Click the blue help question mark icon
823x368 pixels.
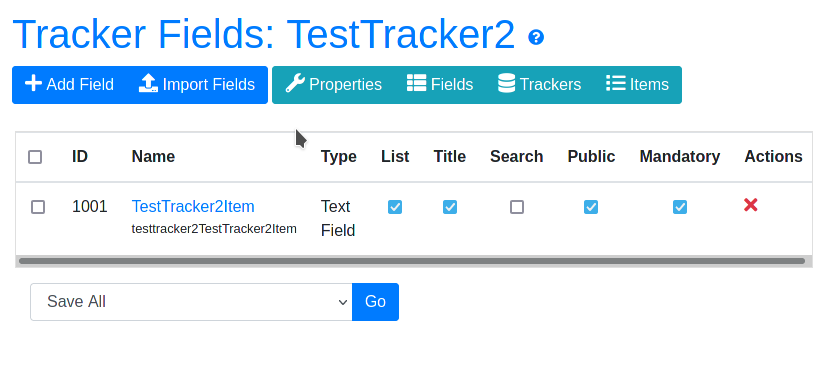pyautogui.click(x=536, y=37)
